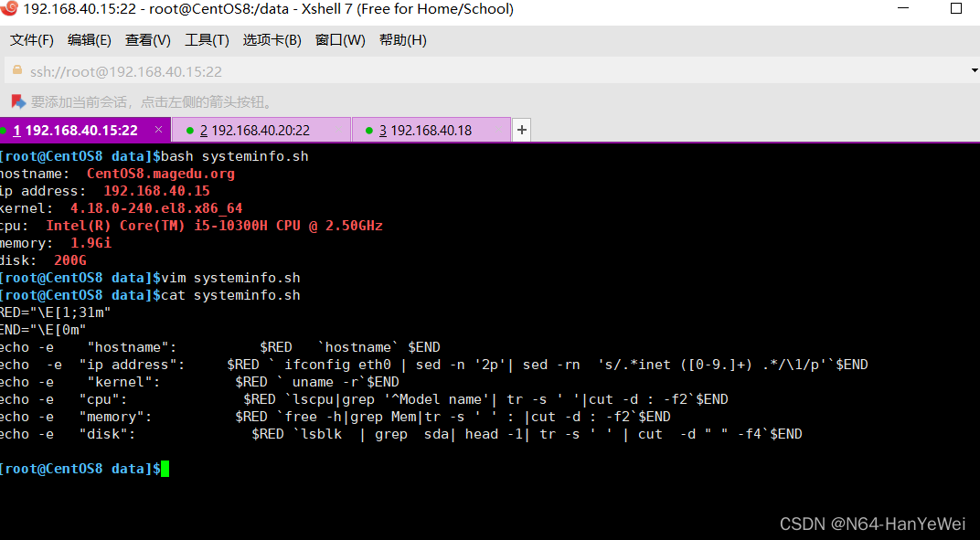Switch to the 192.168.40.18 tab

[430, 130]
